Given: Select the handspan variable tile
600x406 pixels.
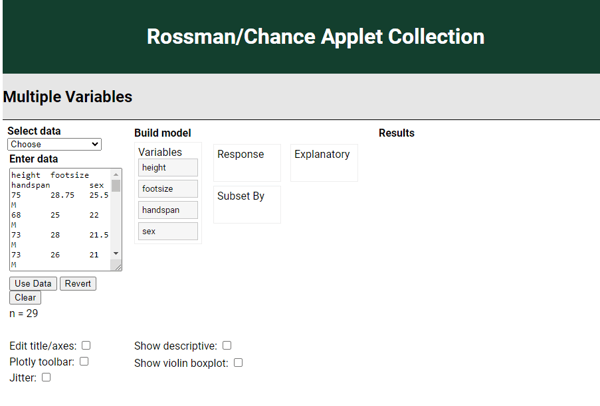Looking at the screenshot, I should click(x=168, y=210).
